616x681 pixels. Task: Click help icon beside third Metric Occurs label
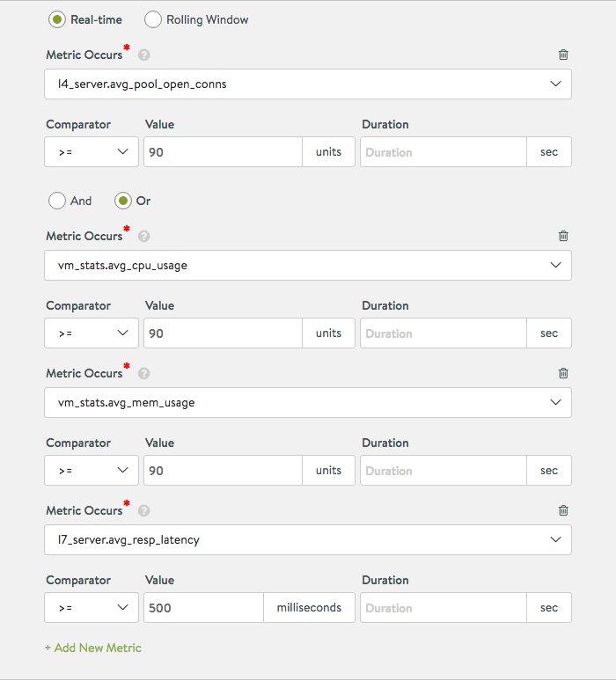coord(144,373)
